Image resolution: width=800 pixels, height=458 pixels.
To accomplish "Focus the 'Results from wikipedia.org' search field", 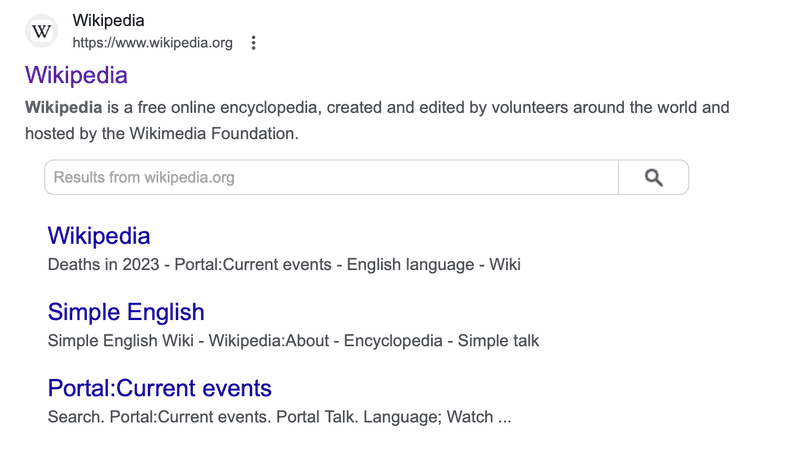I will pos(332,177).
